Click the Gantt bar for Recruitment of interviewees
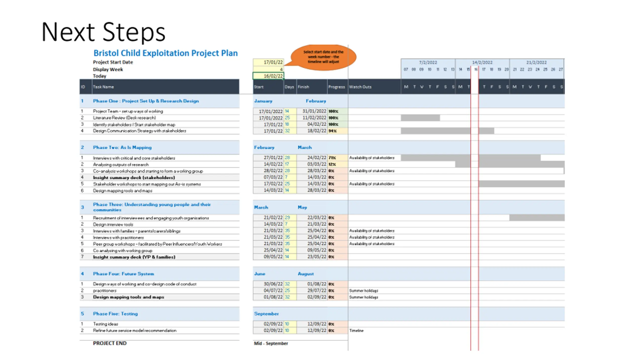This screenshot has width=644, height=362. pos(537,217)
